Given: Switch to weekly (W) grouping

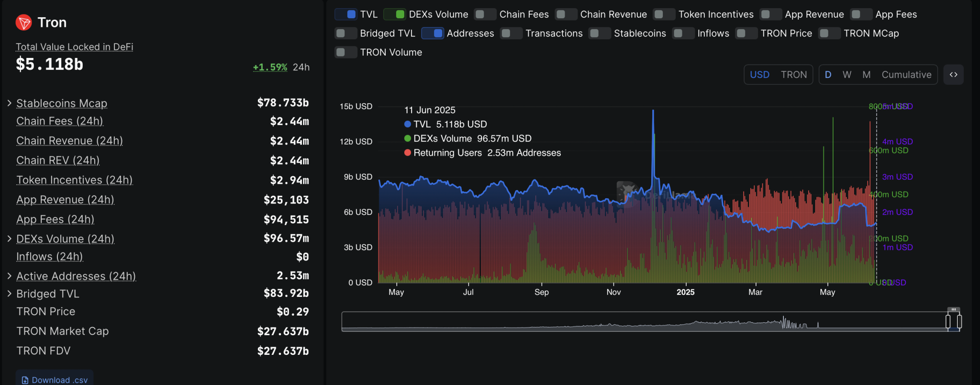Looking at the screenshot, I should (x=847, y=75).
